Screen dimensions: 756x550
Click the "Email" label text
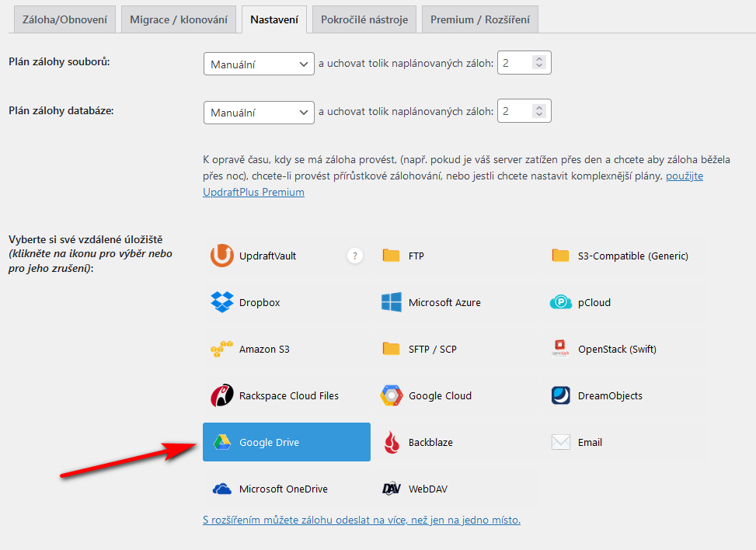pos(591,442)
